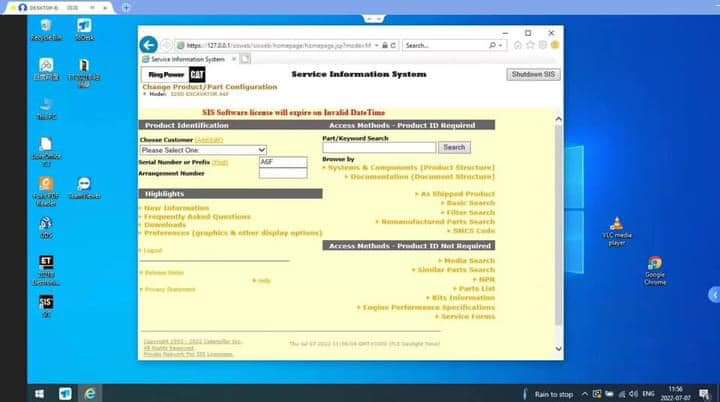Viewport: 720px width, 402px height.
Task: Expand Documentation document structure link
Action: click(x=421, y=177)
